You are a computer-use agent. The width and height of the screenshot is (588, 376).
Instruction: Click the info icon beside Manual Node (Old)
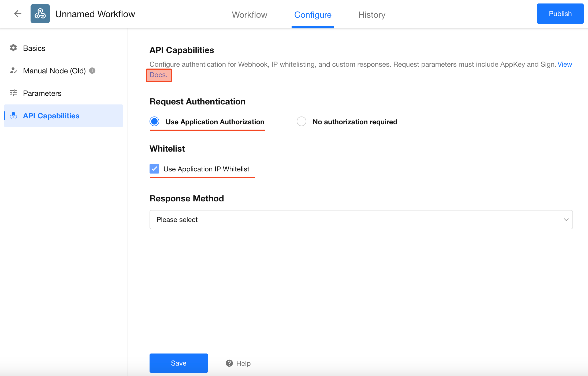coord(92,70)
